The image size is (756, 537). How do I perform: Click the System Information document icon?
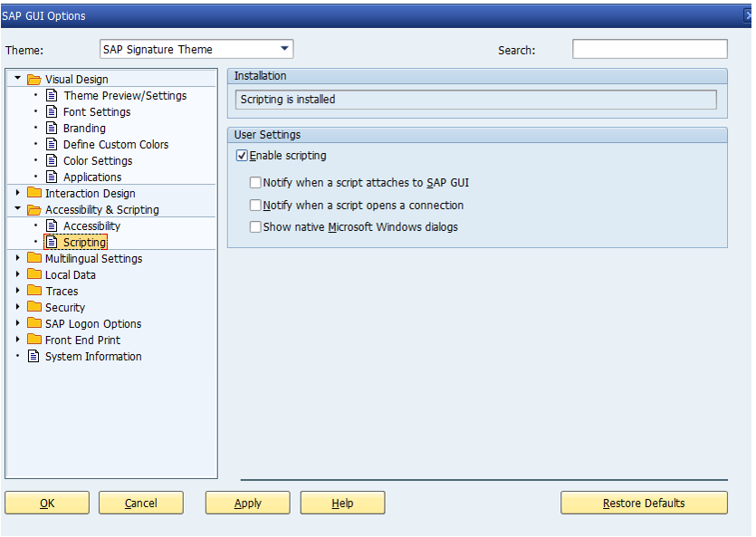(33, 356)
